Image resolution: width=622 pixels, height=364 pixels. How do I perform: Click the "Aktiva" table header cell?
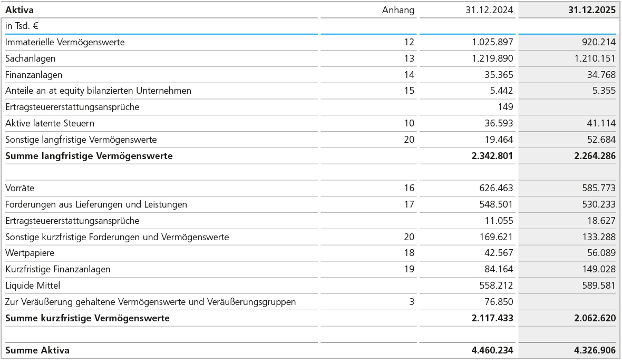coord(20,10)
